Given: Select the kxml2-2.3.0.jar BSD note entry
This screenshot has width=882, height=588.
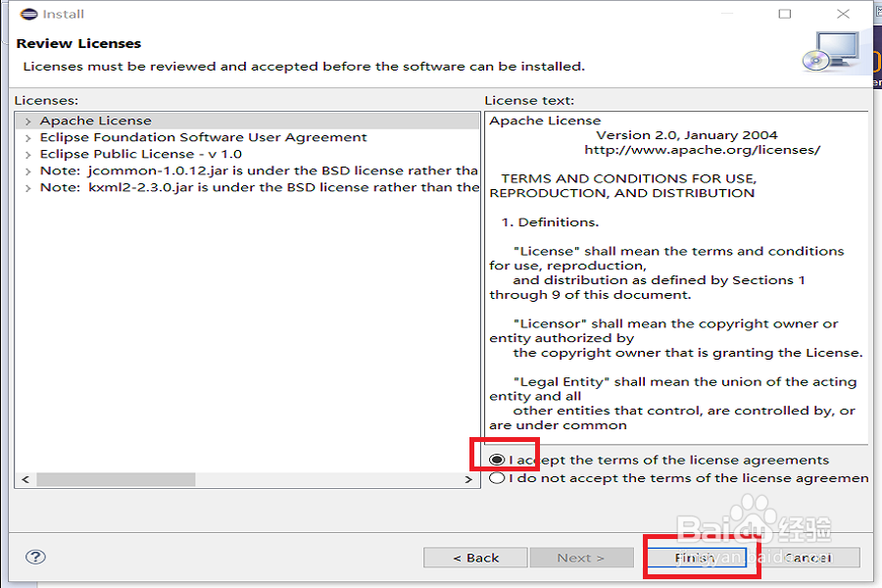Looking at the screenshot, I should tap(260, 187).
